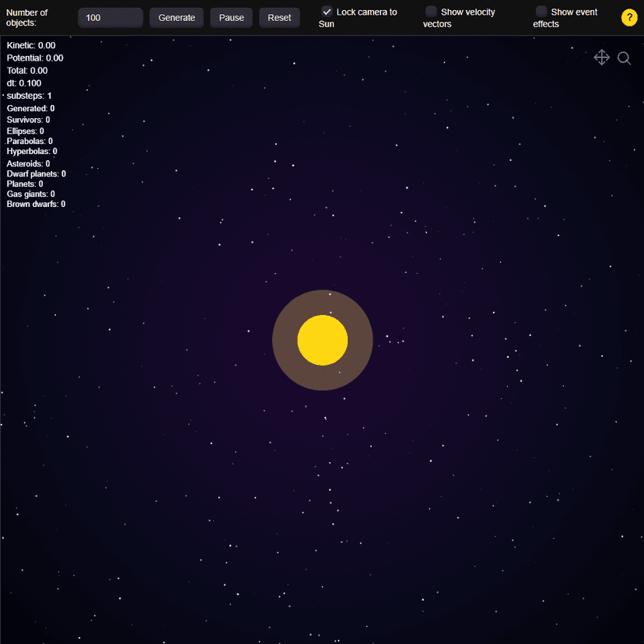Click the Brown dwarfs counter
This screenshot has width=644, height=644.
click(x=34, y=204)
